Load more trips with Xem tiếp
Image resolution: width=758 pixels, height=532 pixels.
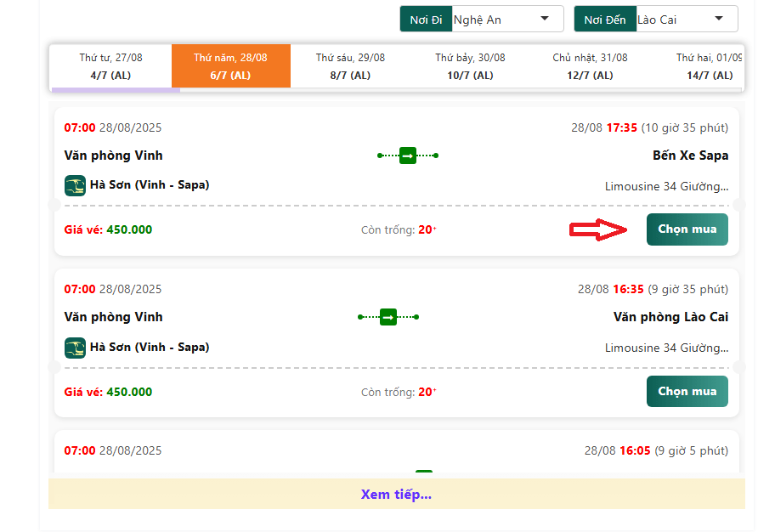(396, 495)
